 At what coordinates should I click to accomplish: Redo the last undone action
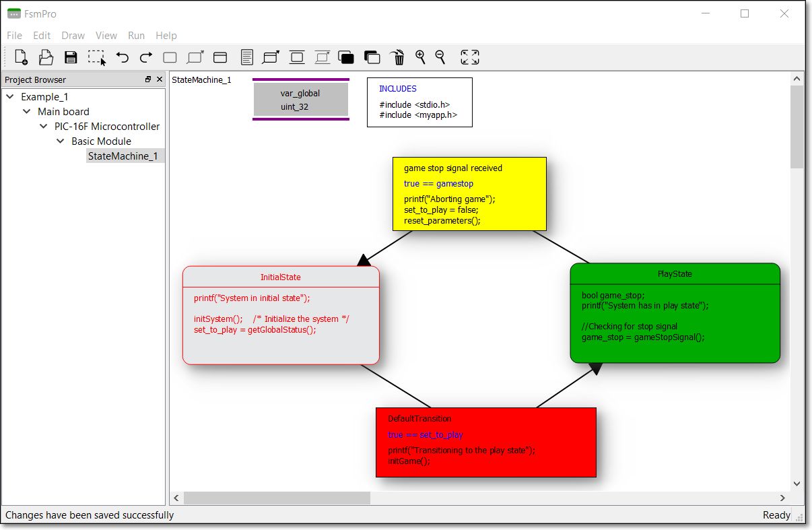click(x=145, y=57)
